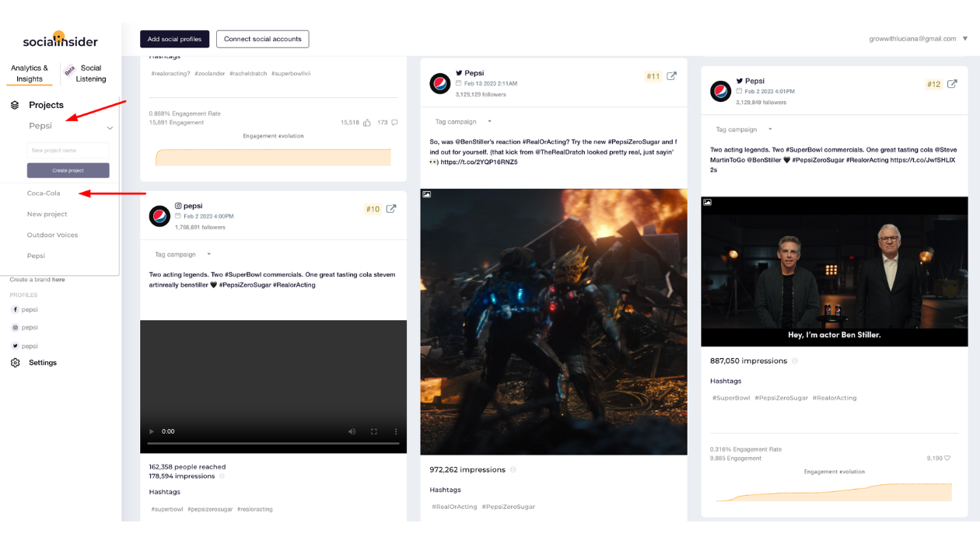The image size is (980, 544).
Task: Open the Projects layers icon
Action: (x=15, y=105)
